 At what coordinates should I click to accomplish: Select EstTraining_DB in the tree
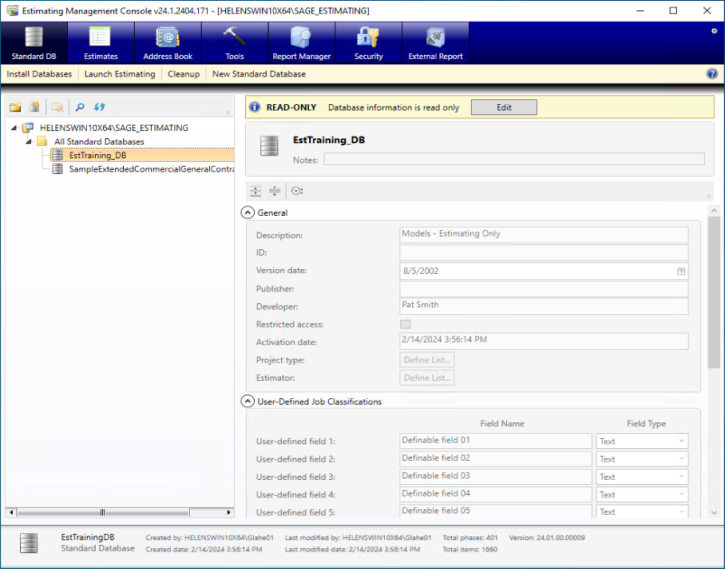[142, 155]
